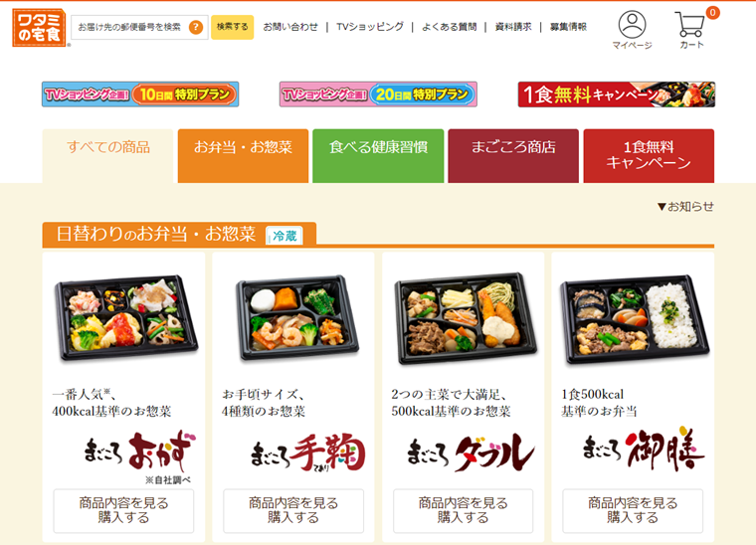Focus the postal code search field
This screenshot has width=756, height=545.
[129, 27]
